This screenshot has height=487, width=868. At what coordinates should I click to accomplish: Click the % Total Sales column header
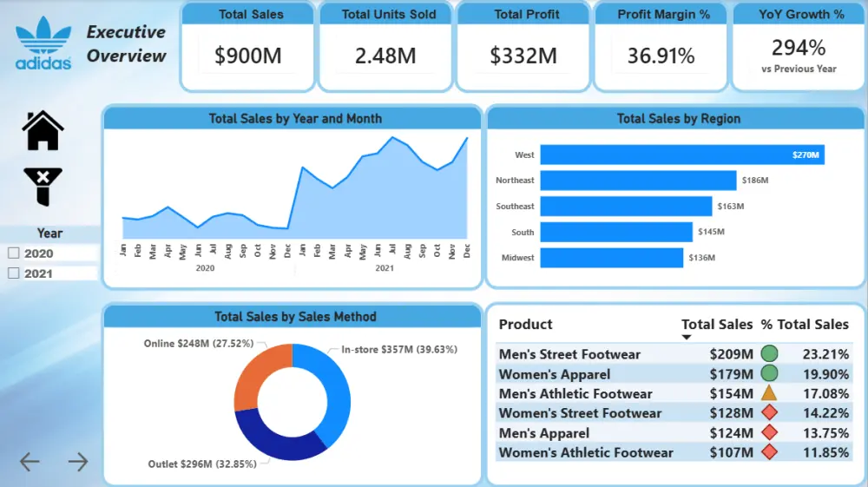[x=805, y=325]
